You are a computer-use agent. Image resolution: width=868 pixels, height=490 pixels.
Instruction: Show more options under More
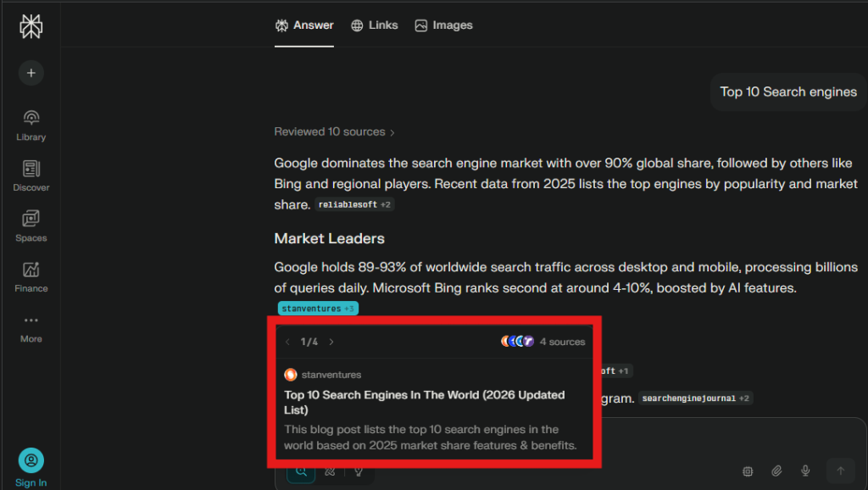click(31, 326)
